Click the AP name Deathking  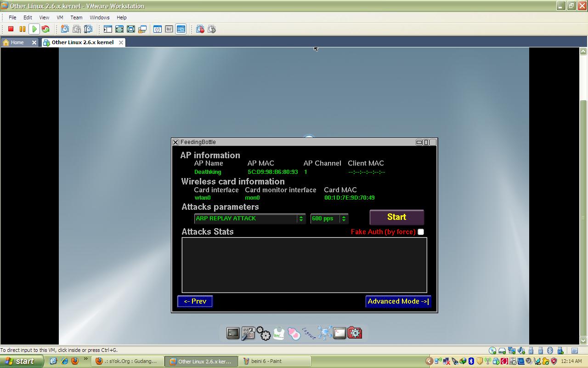coord(208,172)
